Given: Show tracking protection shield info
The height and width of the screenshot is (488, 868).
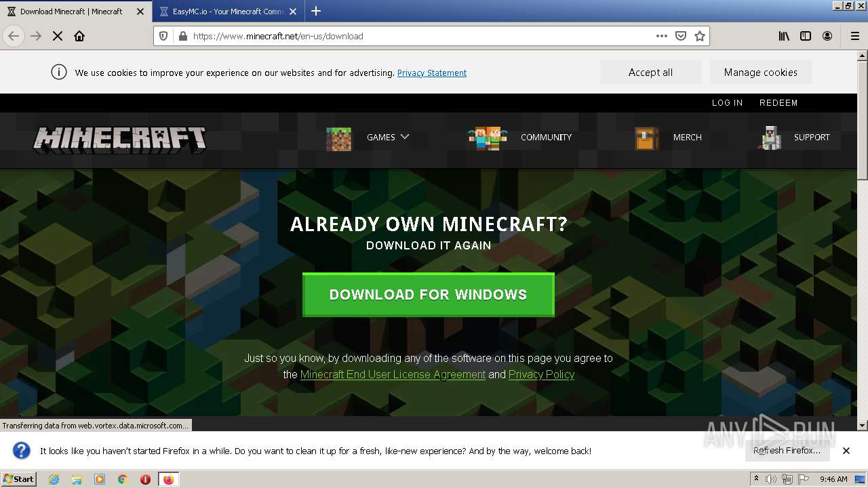Looking at the screenshot, I should point(163,36).
